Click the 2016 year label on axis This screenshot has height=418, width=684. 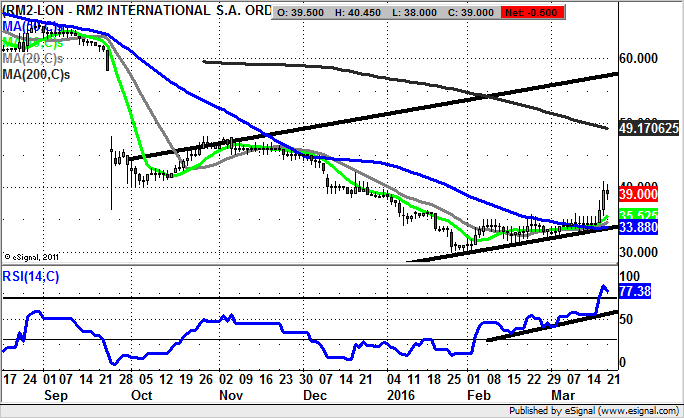(398, 395)
